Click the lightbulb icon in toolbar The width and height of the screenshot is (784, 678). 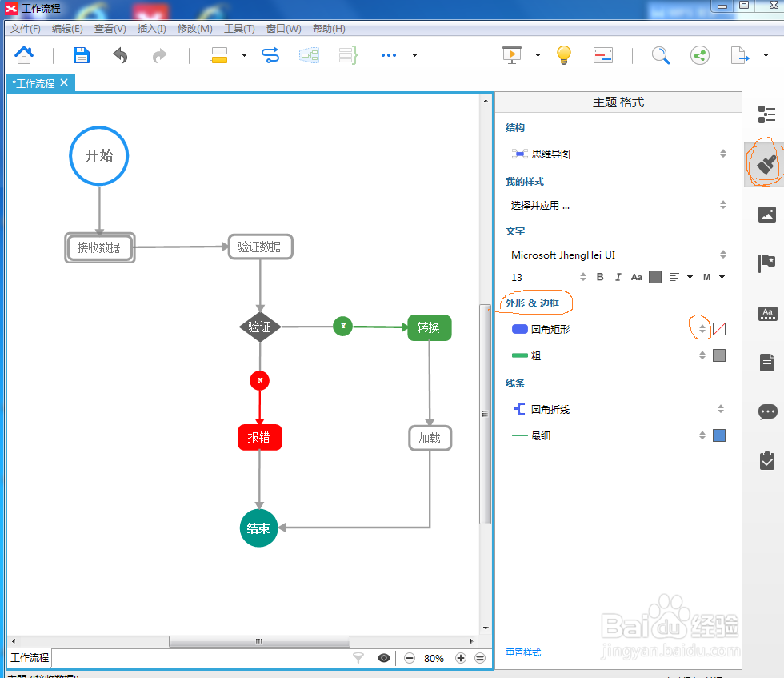563,55
